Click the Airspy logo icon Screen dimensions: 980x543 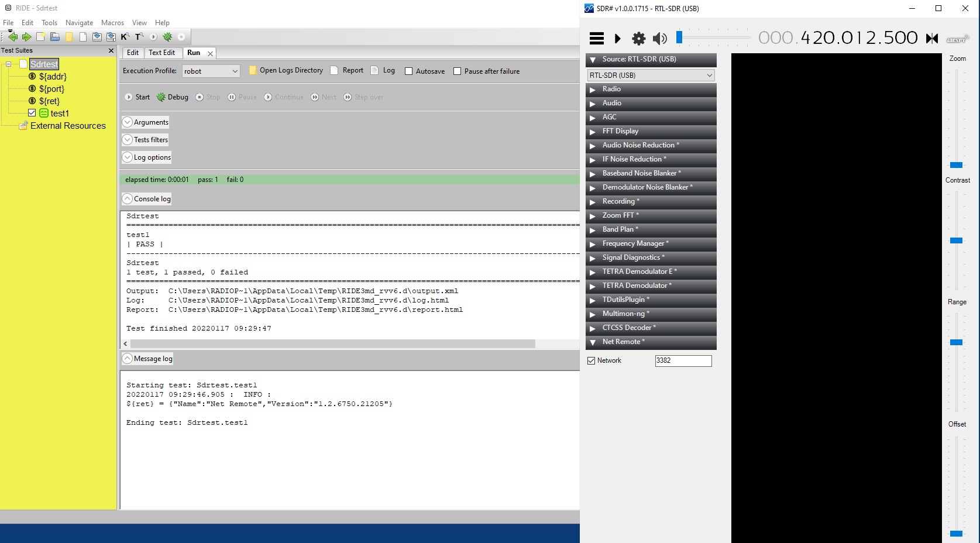pos(958,39)
